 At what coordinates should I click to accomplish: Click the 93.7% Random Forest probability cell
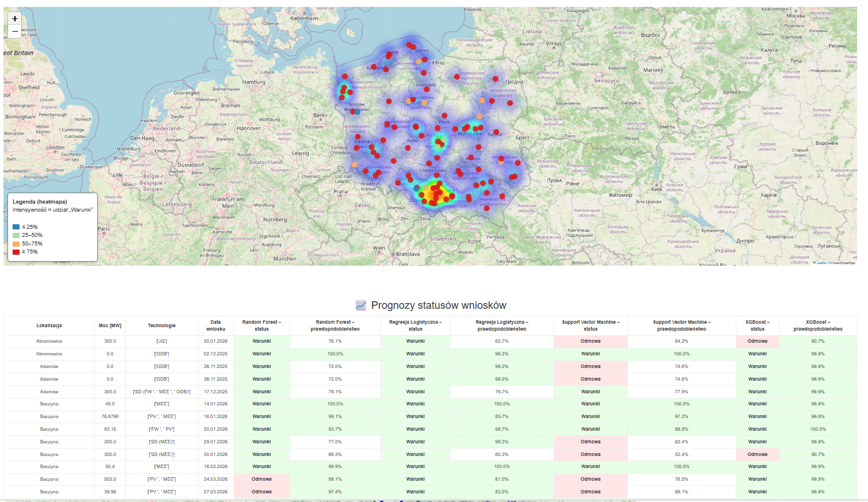pos(335,430)
